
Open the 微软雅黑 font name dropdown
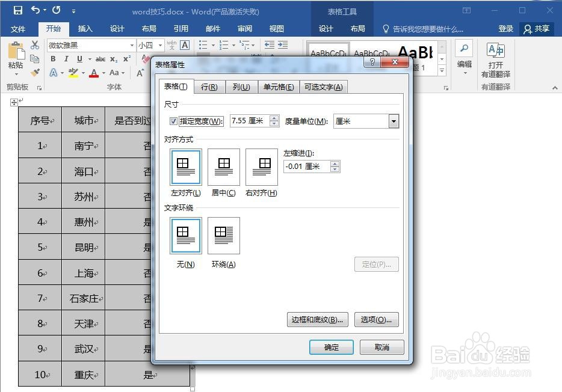(132, 44)
